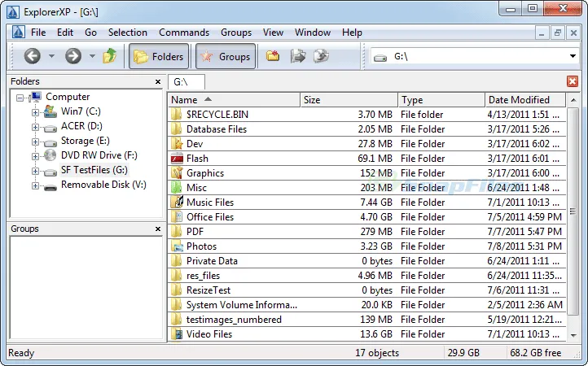588x366 pixels.
Task: Click the Storage (E:) drive icon
Action: point(50,143)
